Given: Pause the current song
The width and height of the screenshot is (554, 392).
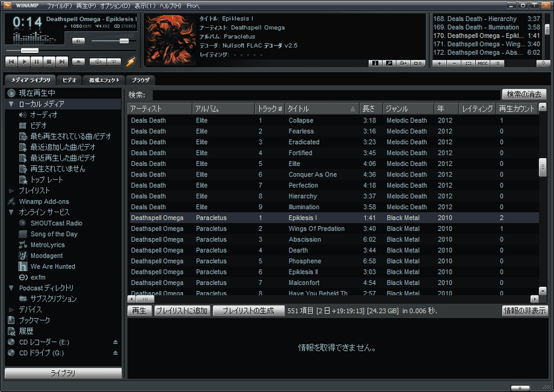Looking at the screenshot, I should coord(36,61).
